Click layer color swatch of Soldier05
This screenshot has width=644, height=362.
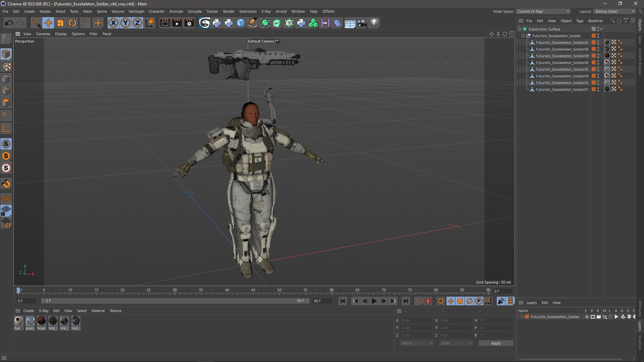tap(593, 69)
